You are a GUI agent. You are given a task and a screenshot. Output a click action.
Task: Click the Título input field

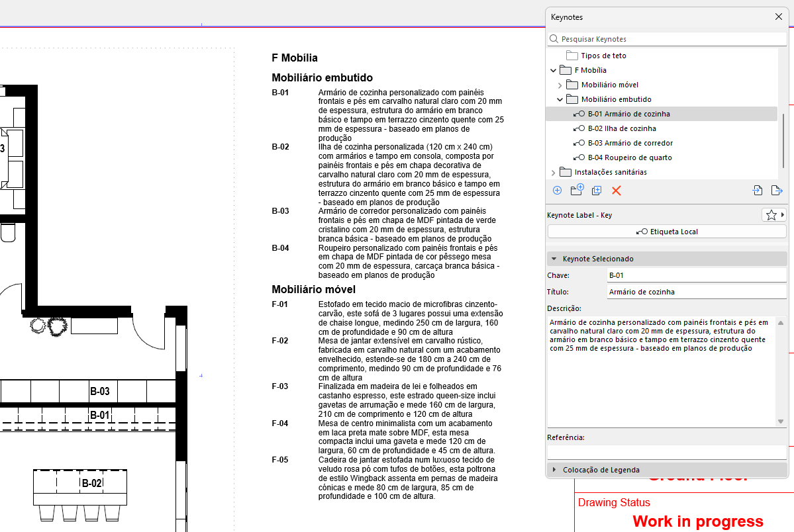point(696,292)
